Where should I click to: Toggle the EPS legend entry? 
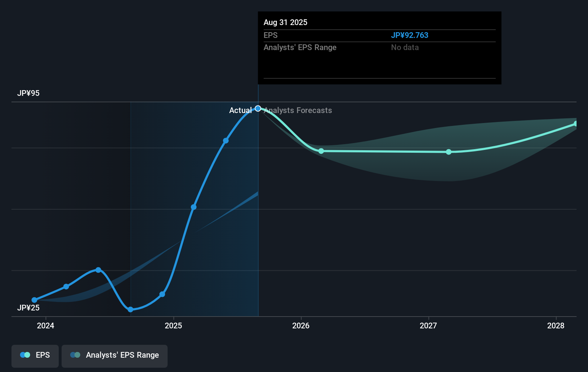pos(35,355)
